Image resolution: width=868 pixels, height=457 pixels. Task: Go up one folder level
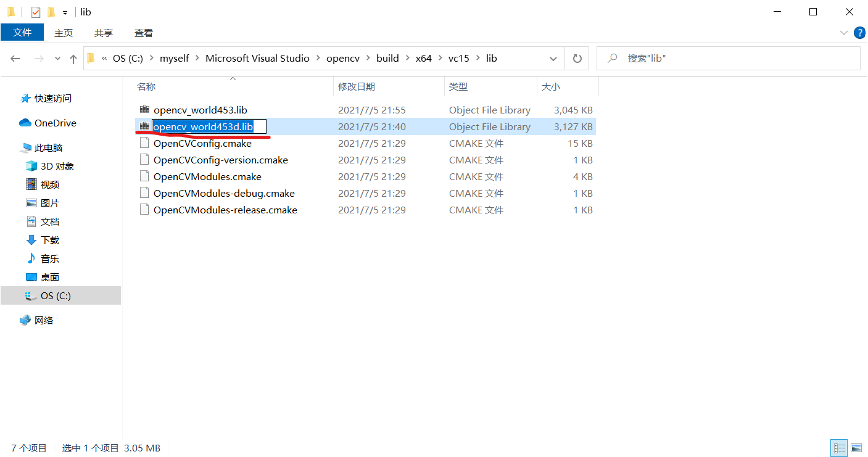pyautogui.click(x=73, y=59)
